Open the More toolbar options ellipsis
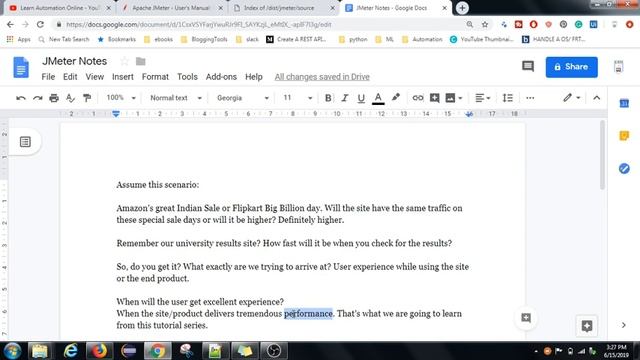This screenshot has height=360, width=640. click(530, 98)
